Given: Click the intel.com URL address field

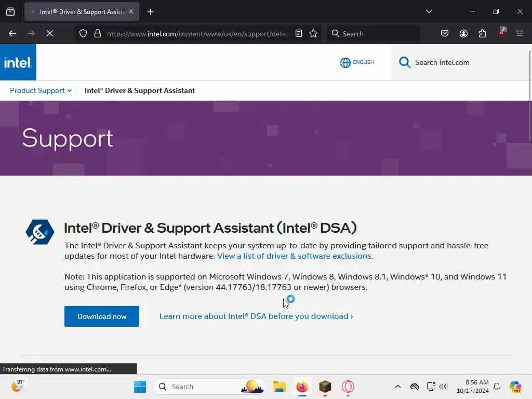Looking at the screenshot, I should tap(197, 34).
